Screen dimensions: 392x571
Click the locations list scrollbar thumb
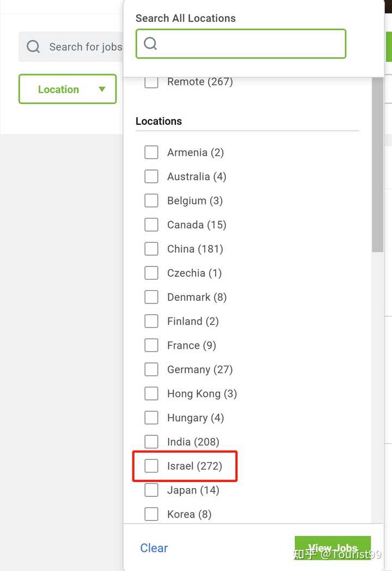[x=377, y=165]
